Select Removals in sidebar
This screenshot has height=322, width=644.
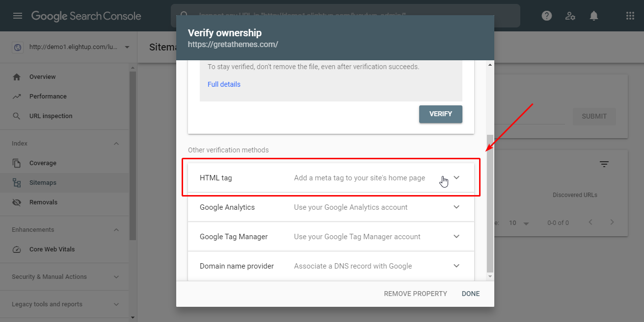[43, 202]
